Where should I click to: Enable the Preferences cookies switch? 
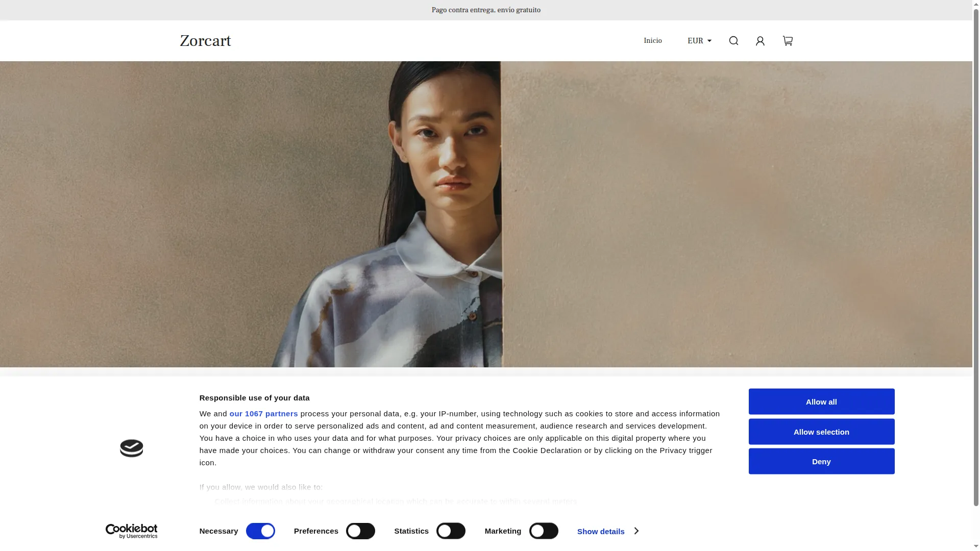click(x=360, y=531)
